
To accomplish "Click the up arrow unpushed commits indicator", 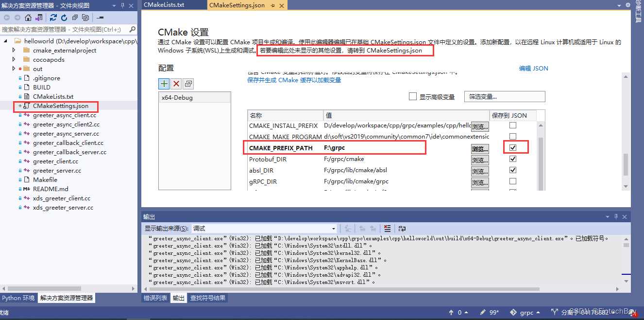I will tap(452, 312).
